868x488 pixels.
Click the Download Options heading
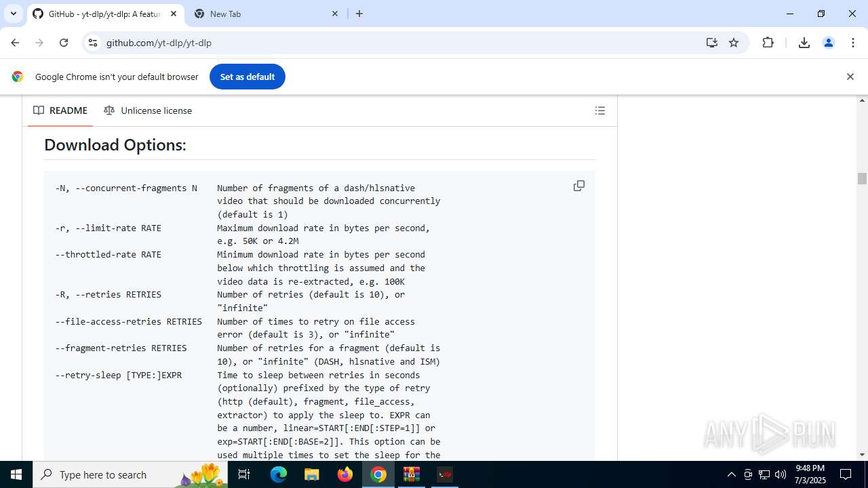pyautogui.click(x=115, y=144)
